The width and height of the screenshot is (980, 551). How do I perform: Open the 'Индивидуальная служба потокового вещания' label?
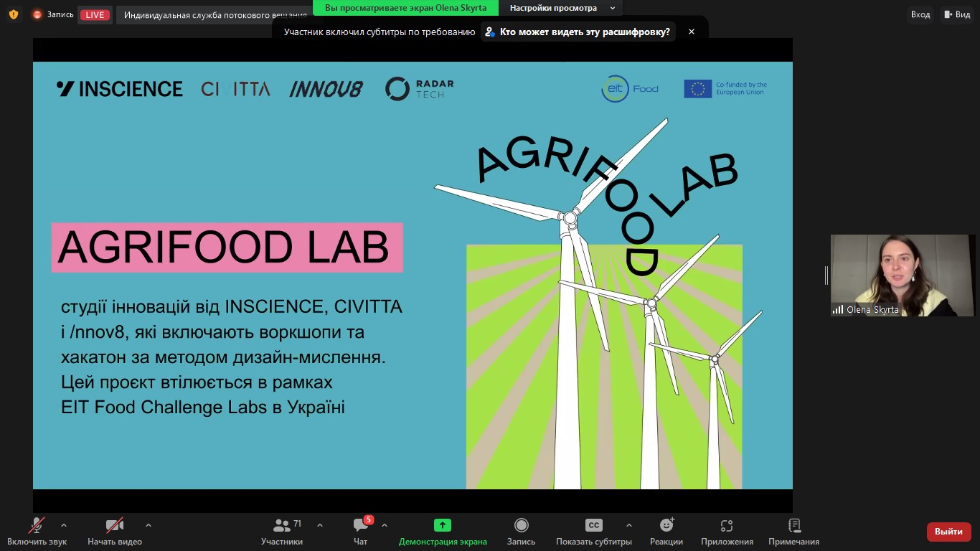coord(215,15)
